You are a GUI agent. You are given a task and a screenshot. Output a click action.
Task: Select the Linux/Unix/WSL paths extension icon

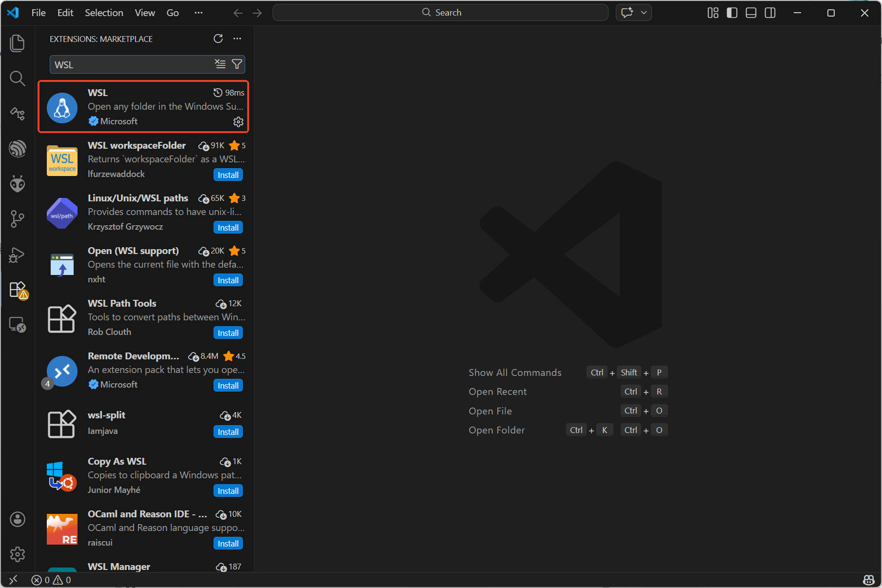pos(62,213)
